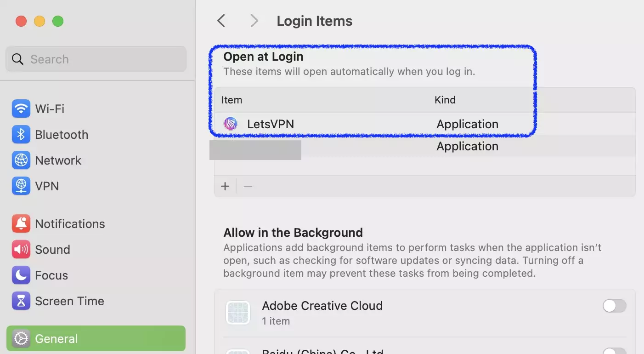Add a login item with plus button

[x=225, y=186]
